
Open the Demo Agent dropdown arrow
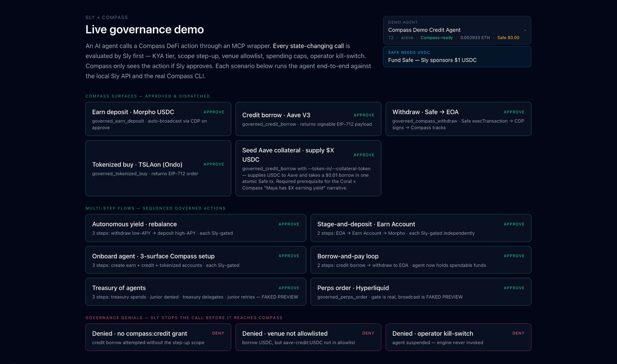[x=525, y=30]
